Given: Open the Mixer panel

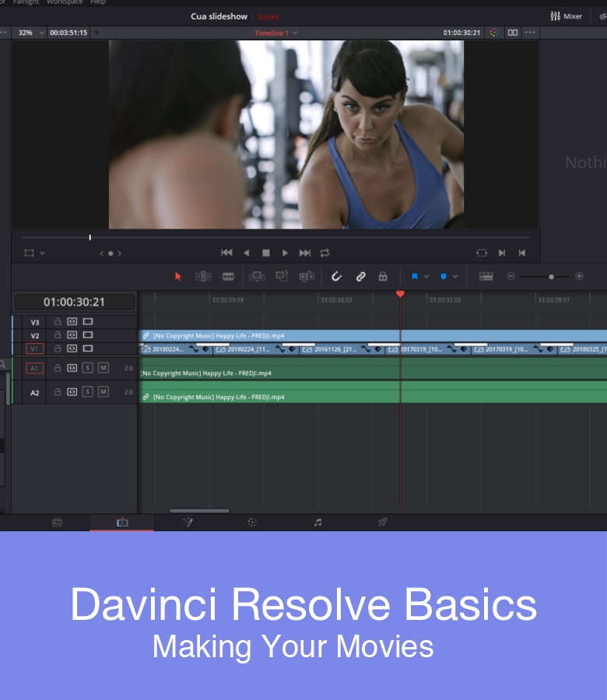Looking at the screenshot, I should tap(567, 16).
